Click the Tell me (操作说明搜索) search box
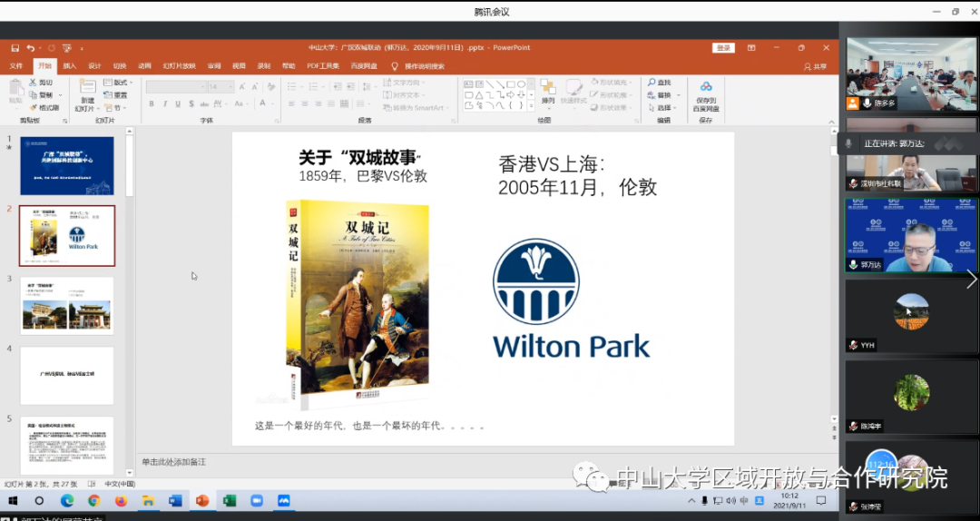Screen dimensions: 980x521 (417, 66)
